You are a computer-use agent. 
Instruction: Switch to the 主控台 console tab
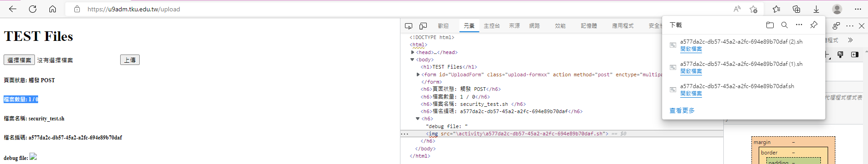pos(492,26)
